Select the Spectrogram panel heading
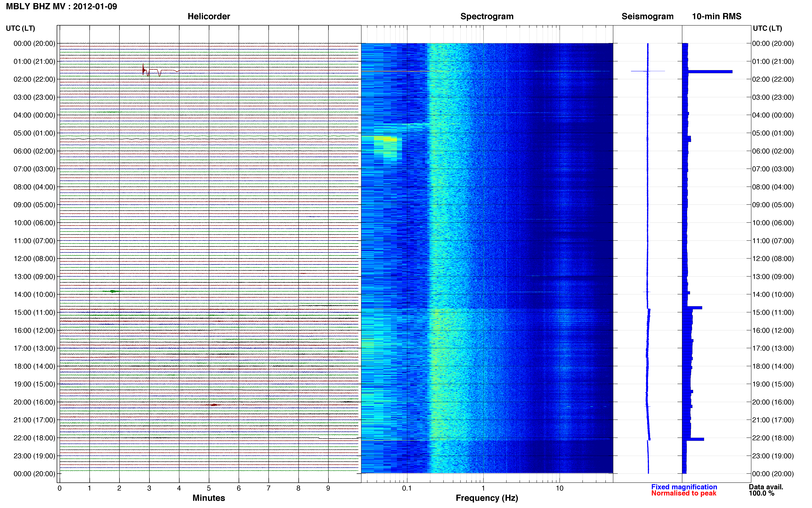This screenshot has height=508, width=812. pos(487,16)
